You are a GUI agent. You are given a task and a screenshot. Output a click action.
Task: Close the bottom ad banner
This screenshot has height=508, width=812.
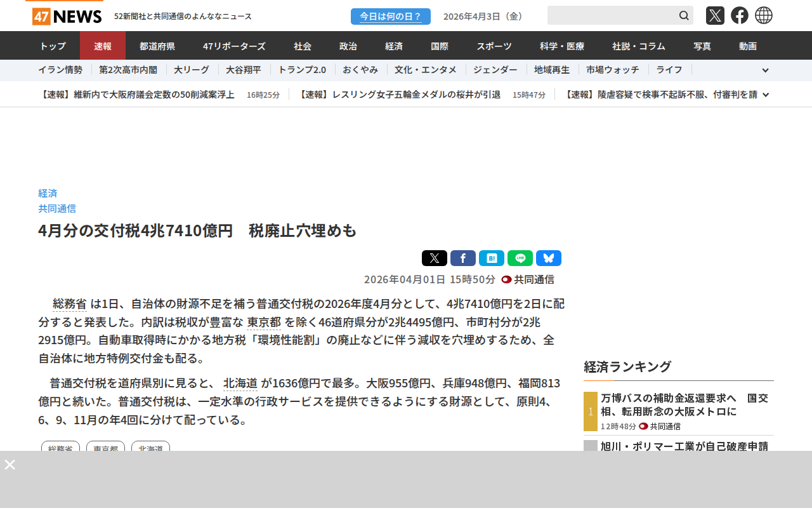coord(10,464)
